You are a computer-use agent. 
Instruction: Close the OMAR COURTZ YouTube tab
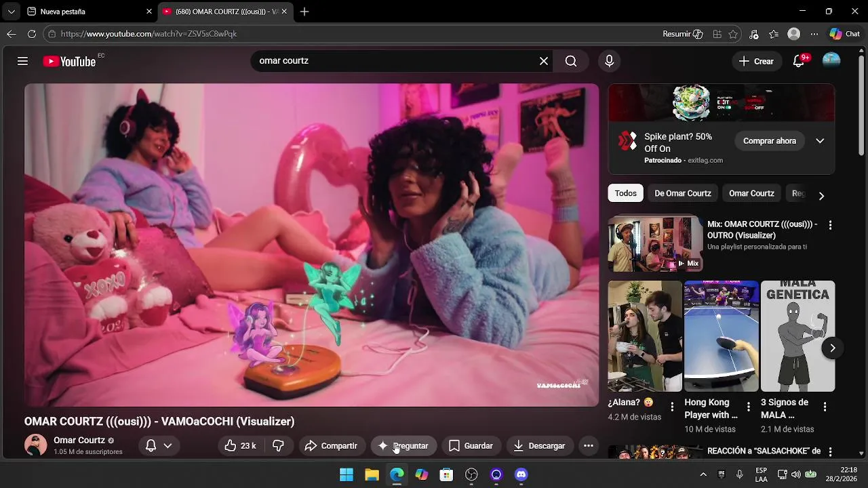click(x=284, y=12)
